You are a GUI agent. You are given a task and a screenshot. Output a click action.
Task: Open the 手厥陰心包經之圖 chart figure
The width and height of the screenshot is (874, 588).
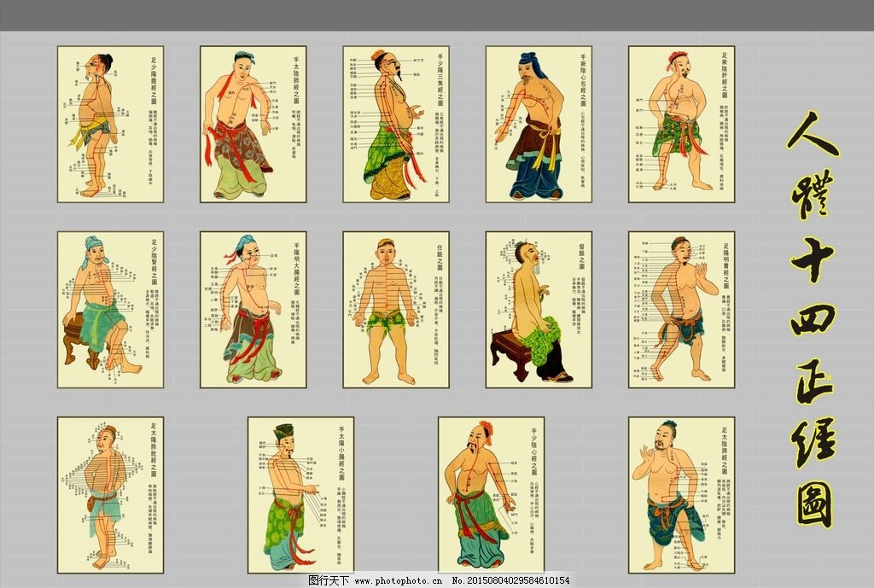[539, 125]
